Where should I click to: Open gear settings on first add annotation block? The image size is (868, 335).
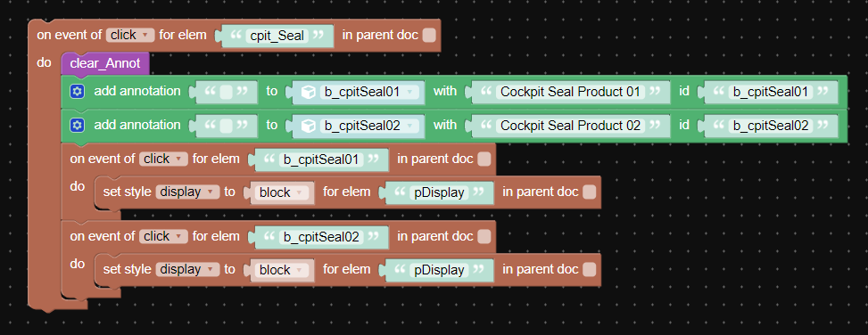click(x=77, y=92)
